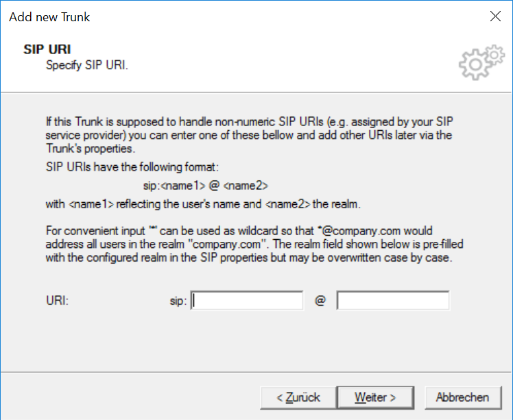Click the small gear in the header icon

tap(494, 55)
